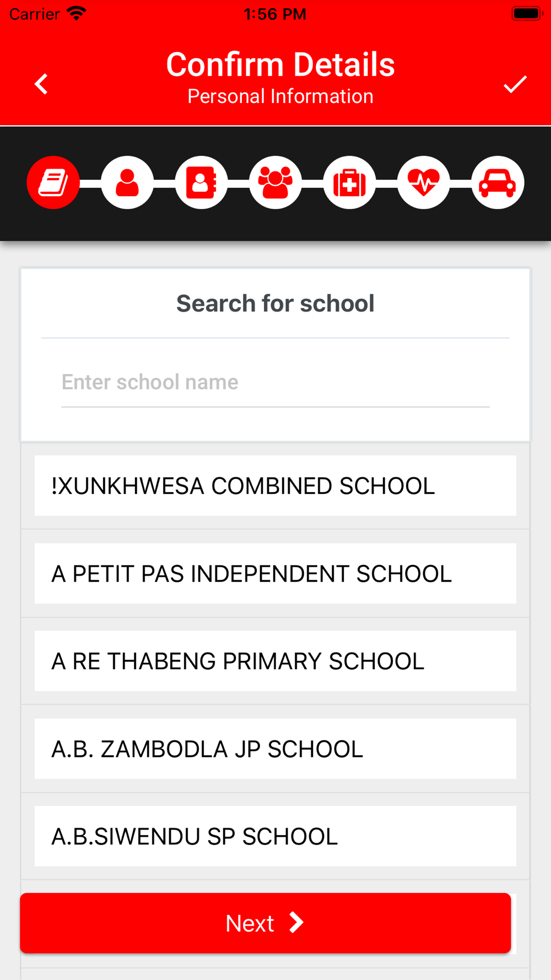Select the heartbeat health step icon
Screen dimensions: 551x980
point(423,182)
